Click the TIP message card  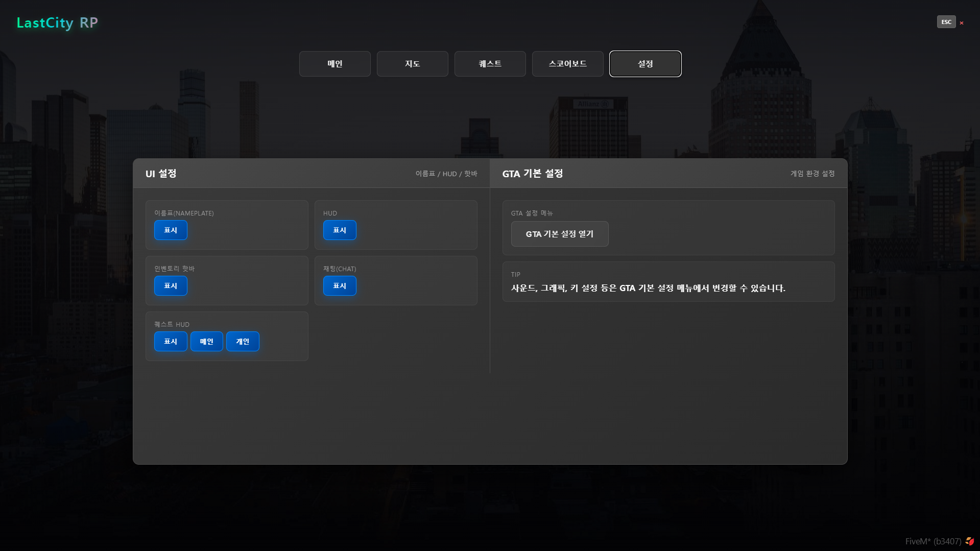pyautogui.click(x=668, y=282)
